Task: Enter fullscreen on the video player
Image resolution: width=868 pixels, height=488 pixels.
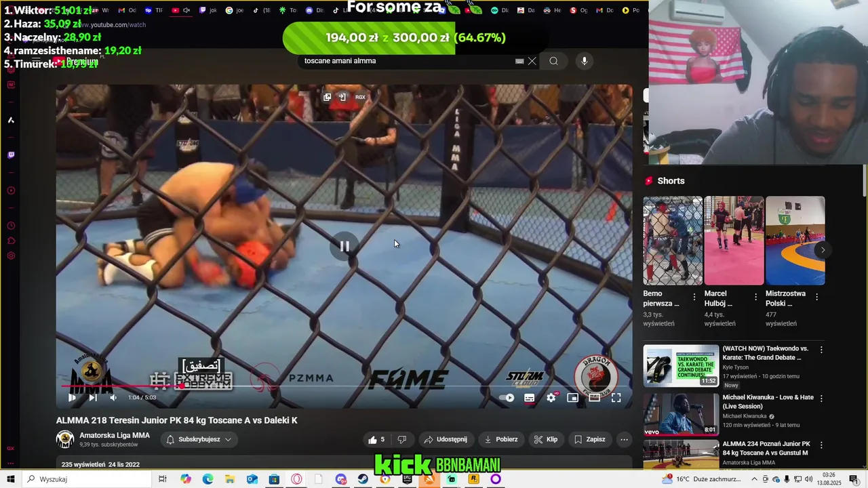Action: point(616,398)
